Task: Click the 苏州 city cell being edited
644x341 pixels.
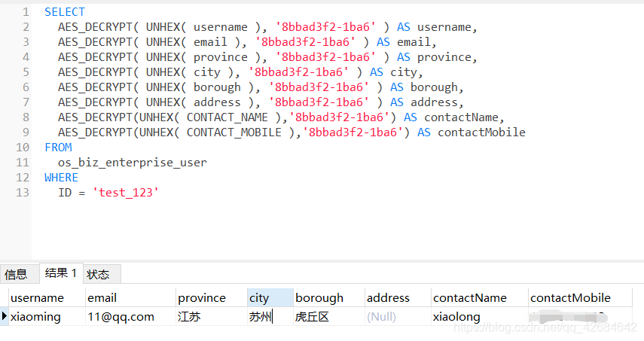Action: 270,316
